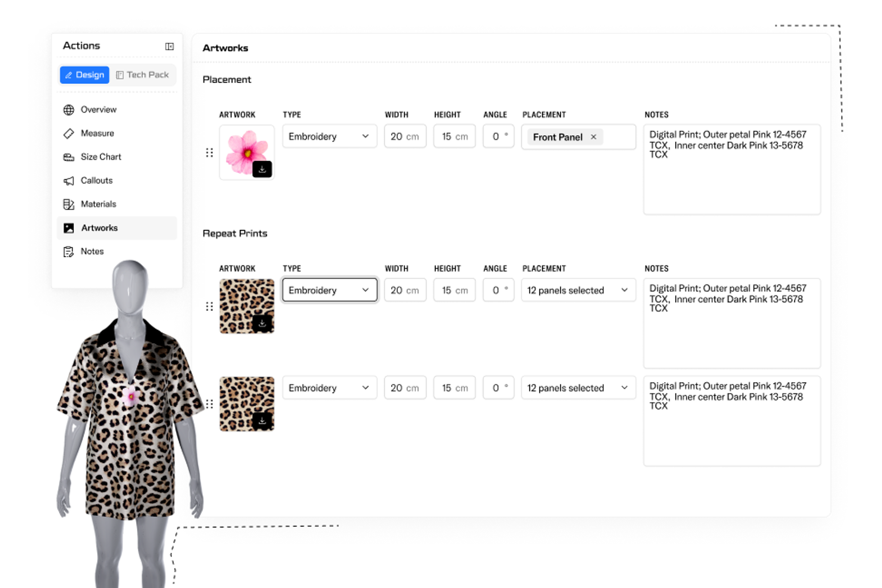
Task: Grab the drag handle beside flower artwork
Action: tap(209, 152)
